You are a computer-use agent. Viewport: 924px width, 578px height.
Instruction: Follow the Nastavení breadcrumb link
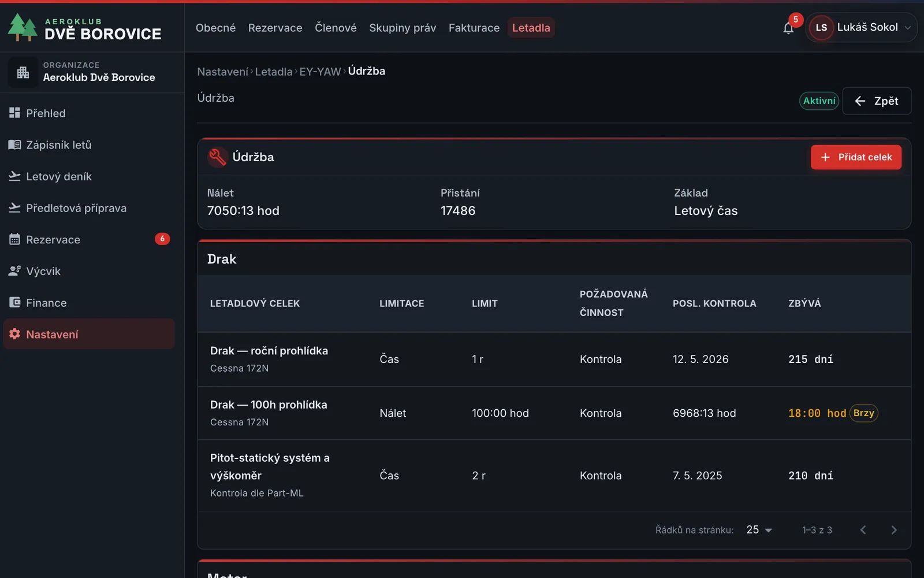(x=222, y=72)
